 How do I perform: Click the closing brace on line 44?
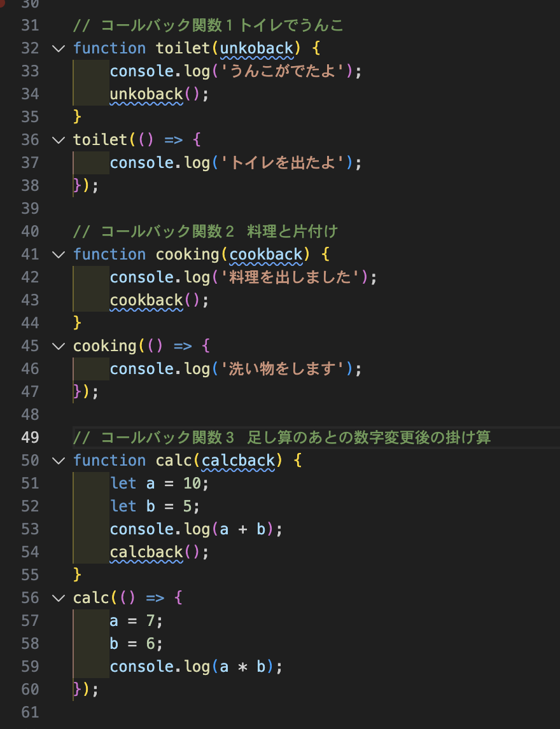[x=77, y=323]
